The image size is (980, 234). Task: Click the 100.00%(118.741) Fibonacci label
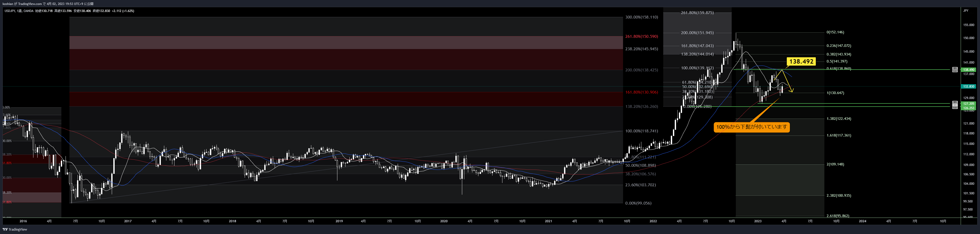[x=641, y=131]
